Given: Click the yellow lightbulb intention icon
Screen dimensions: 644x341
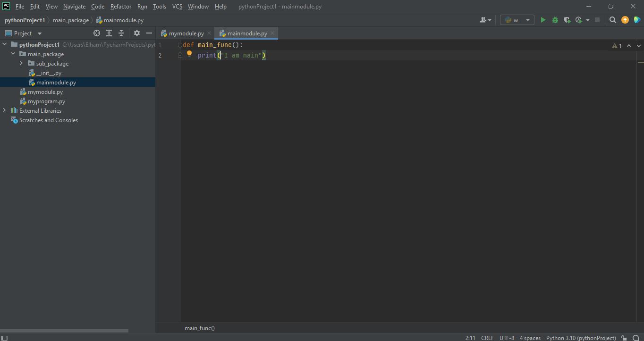Looking at the screenshot, I should 189,54.
